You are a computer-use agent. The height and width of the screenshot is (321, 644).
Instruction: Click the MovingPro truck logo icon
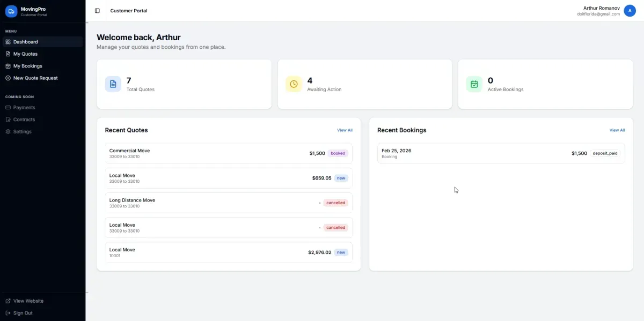point(11,11)
